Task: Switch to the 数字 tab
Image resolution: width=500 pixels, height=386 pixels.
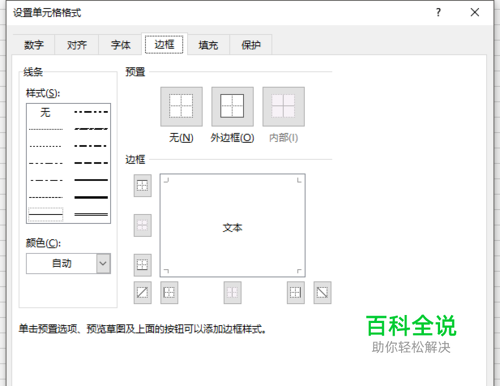Action: [34, 45]
